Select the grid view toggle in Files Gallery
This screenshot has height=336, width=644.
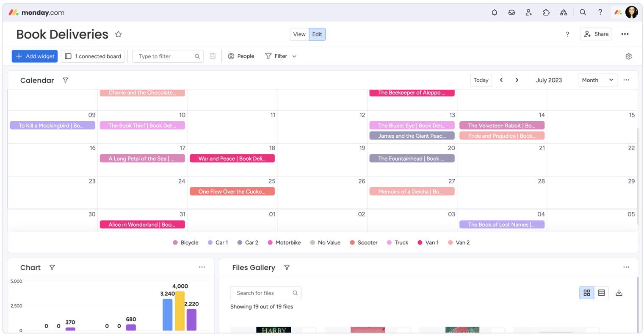586,292
